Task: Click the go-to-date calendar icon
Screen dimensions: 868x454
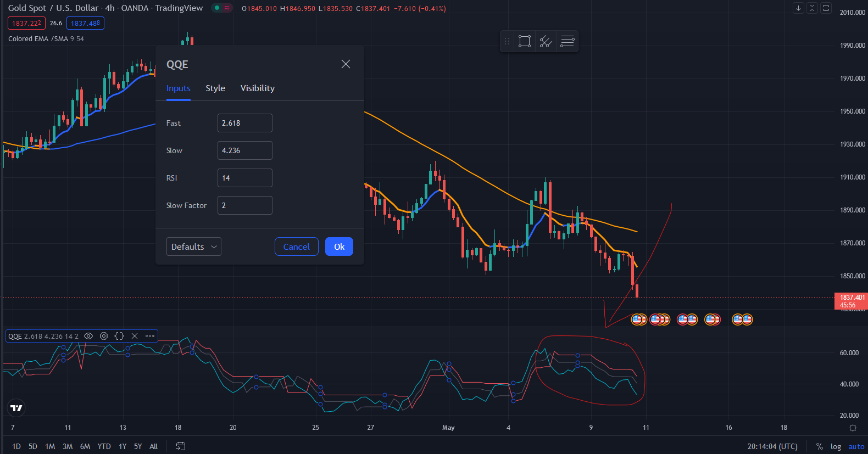Action: 180,446
